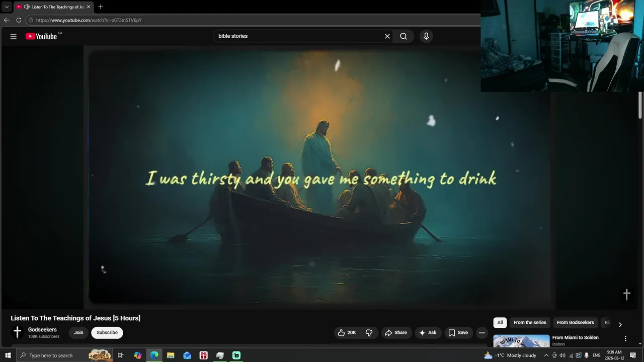The image size is (644, 362).
Task: Select the From Godseekers chip
Action: point(575,323)
